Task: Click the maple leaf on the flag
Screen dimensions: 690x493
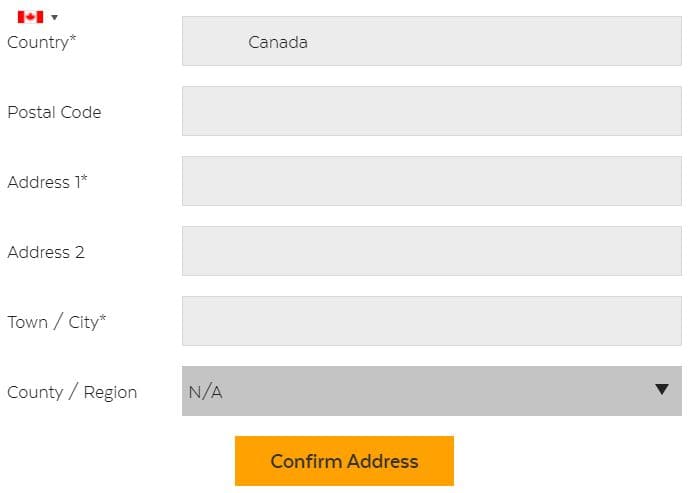Action: pyautogui.click(x=30, y=17)
